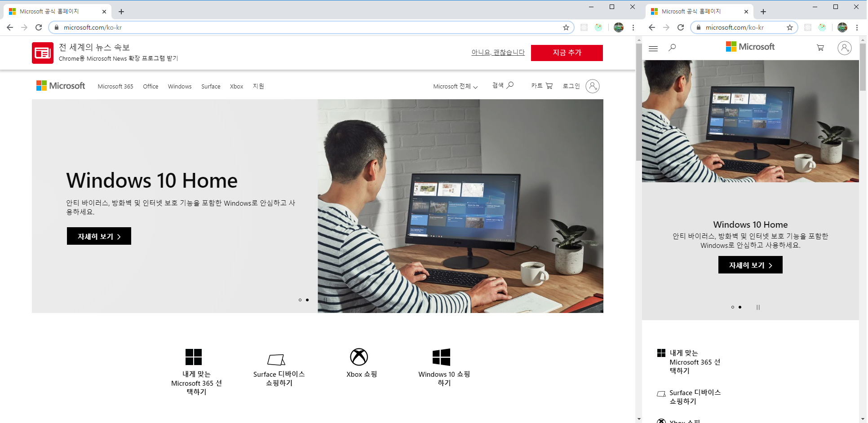Open Chrome menu dots in right window

coord(857,27)
